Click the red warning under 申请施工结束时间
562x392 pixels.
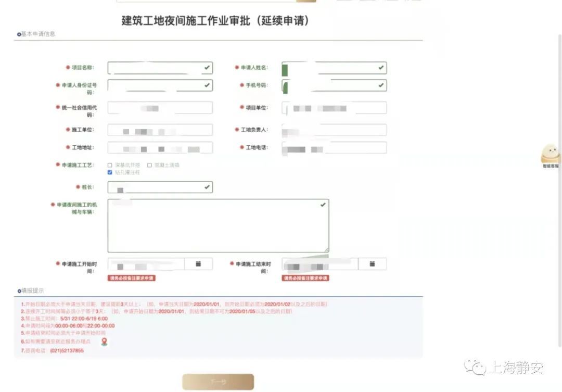(x=305, y=278)
